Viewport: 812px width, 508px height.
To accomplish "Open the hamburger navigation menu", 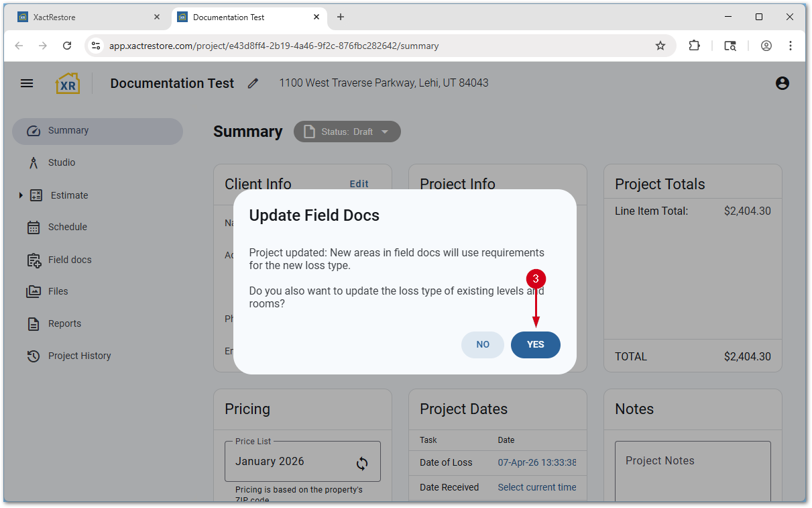I will coord(27,83).
